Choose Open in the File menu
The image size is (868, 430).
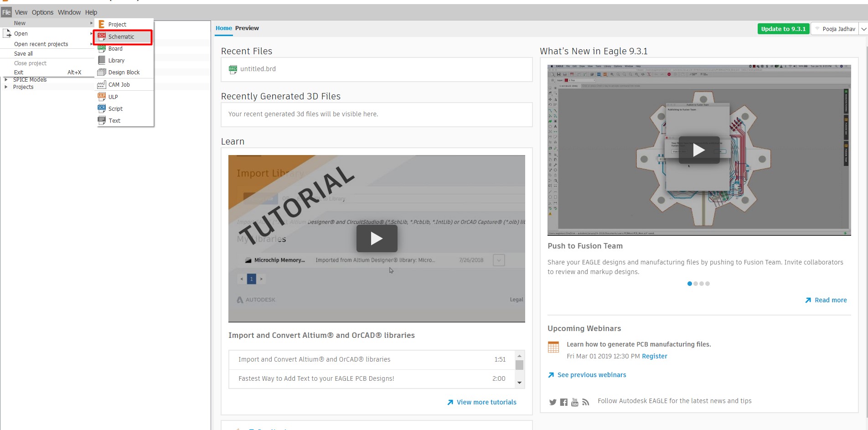point(47,33)
